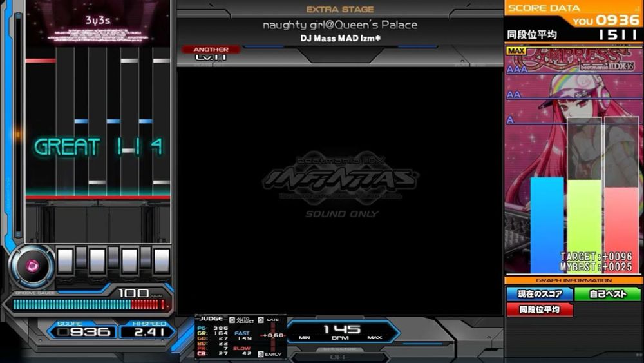Tap white key 1 beside the turntable
Image resolution: width=644 pixels, height=363 pixels.
click(x=65, y=260)
